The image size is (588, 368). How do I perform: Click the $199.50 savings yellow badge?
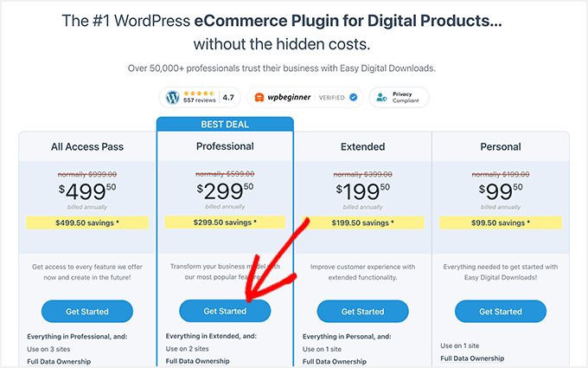point(362,223)
